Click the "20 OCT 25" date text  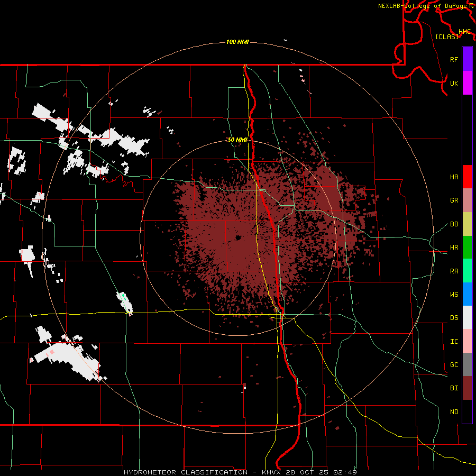[307, 472]
